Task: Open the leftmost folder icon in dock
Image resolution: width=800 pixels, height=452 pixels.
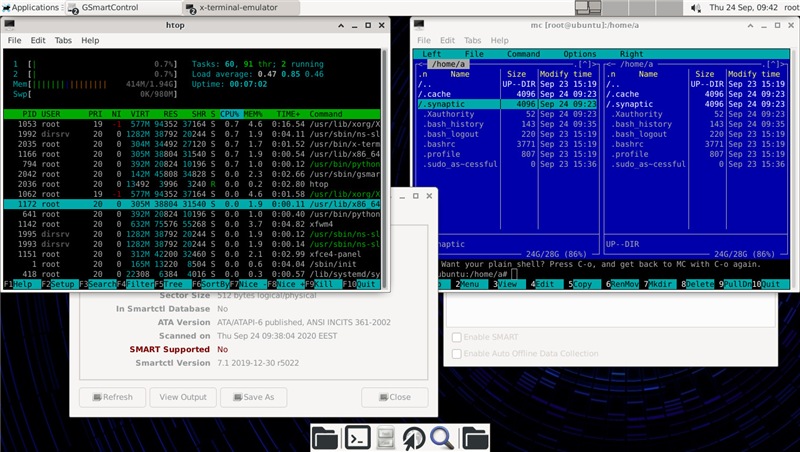Action: (325, 437)
